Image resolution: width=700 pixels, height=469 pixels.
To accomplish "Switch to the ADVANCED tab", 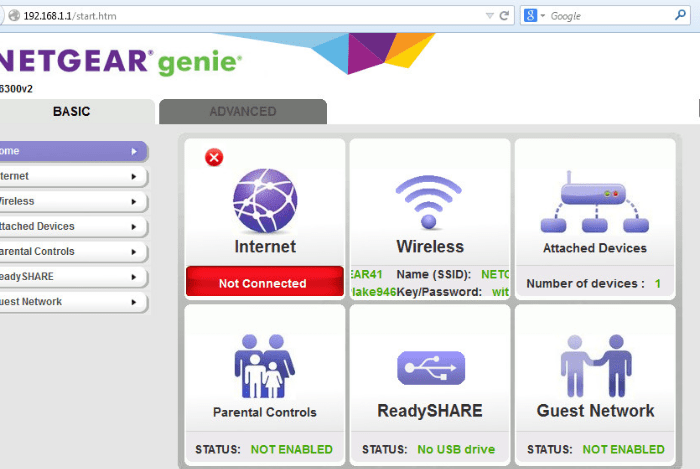I will tap(243, 112).
